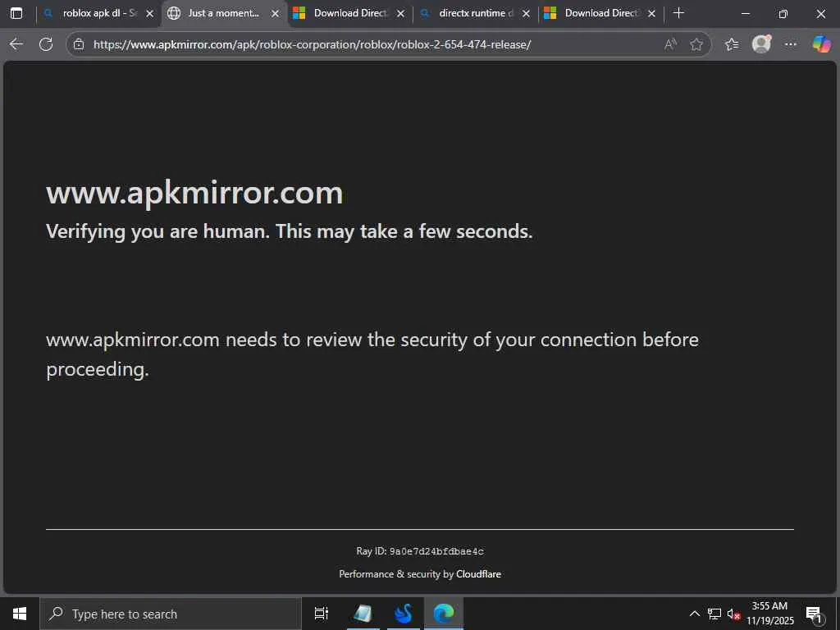This screenshot has height=630, width=840.
Task: Refresh the apkmirror page
Action: click(x=46, y=44)
